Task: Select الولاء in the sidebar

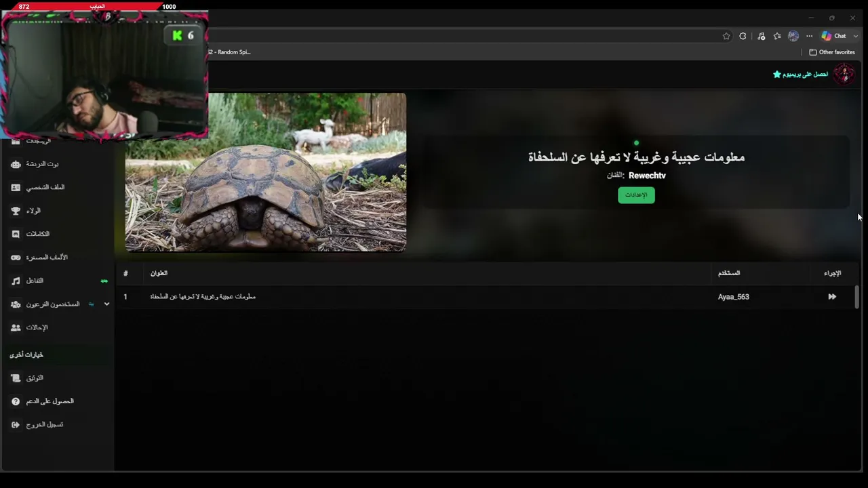Action: (33, 211)
